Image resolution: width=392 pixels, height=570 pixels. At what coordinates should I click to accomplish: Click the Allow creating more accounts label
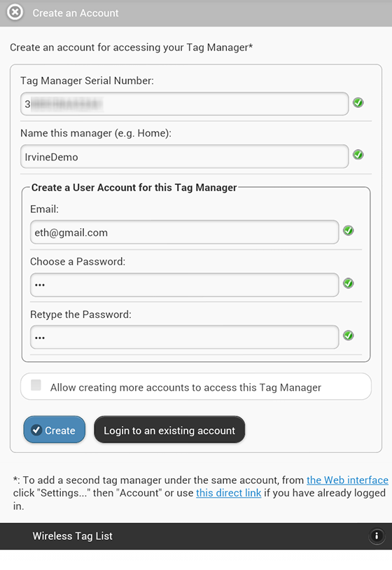[185, 387]
